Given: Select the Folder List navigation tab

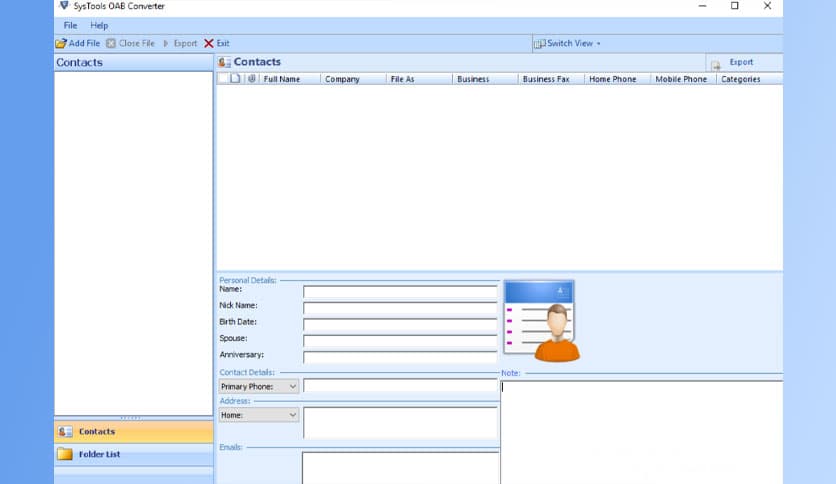Looking at the screenshot, I should point(134,454).
